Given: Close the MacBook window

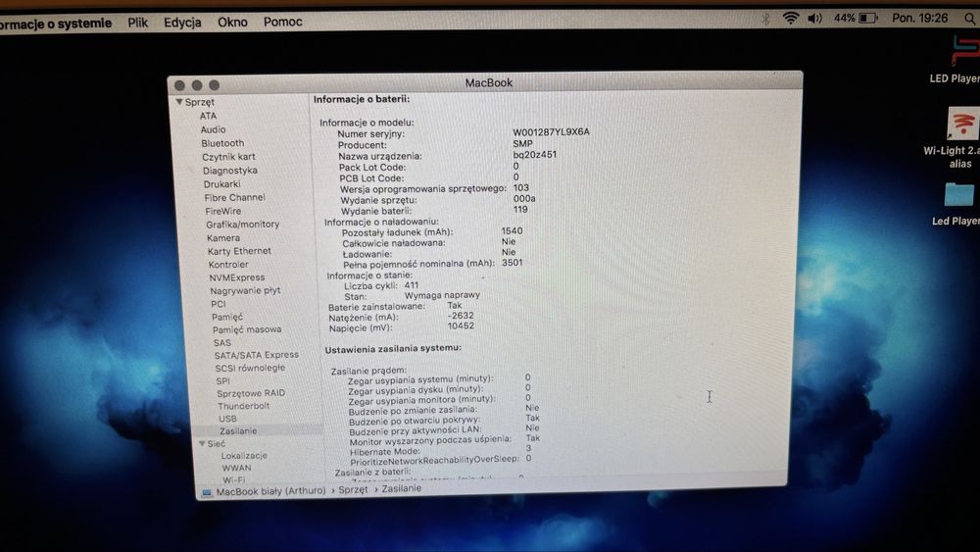Looking at the screenshot, I should point(180,85).
